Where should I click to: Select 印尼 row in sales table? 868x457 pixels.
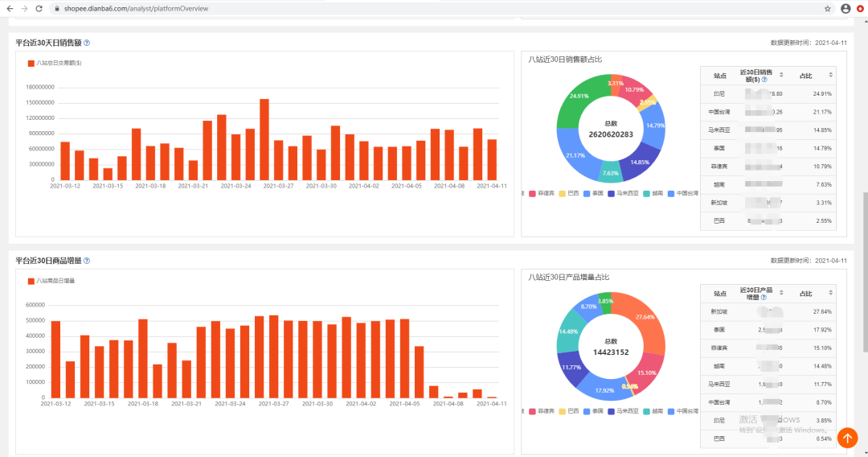[768, 93]
